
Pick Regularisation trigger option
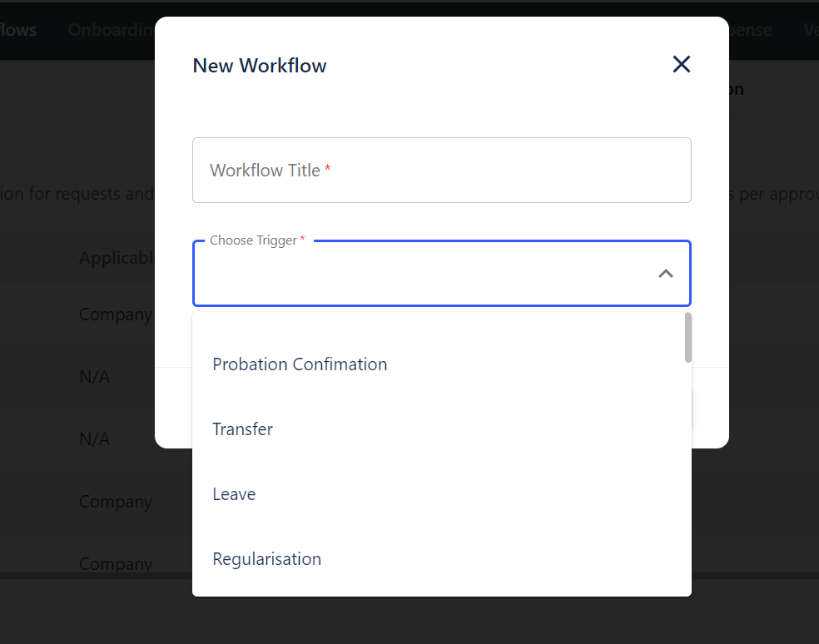click(442, 559)
